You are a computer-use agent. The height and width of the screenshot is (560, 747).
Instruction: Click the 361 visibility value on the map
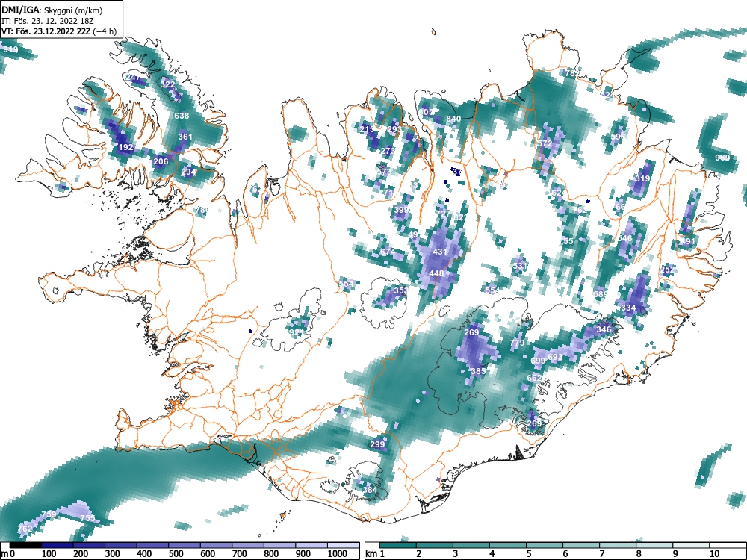[185, 137]
